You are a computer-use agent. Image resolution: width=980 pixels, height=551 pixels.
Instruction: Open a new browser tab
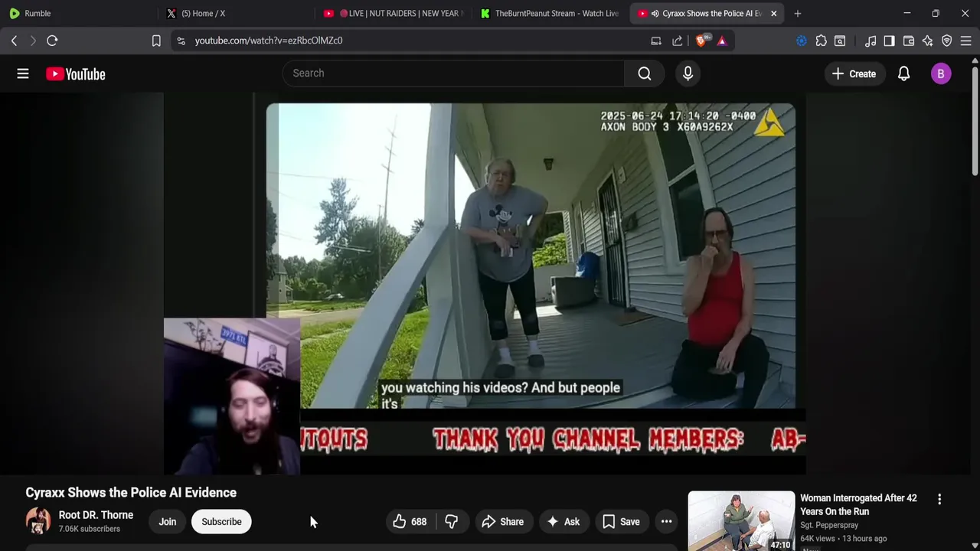(x=797, y=13)
